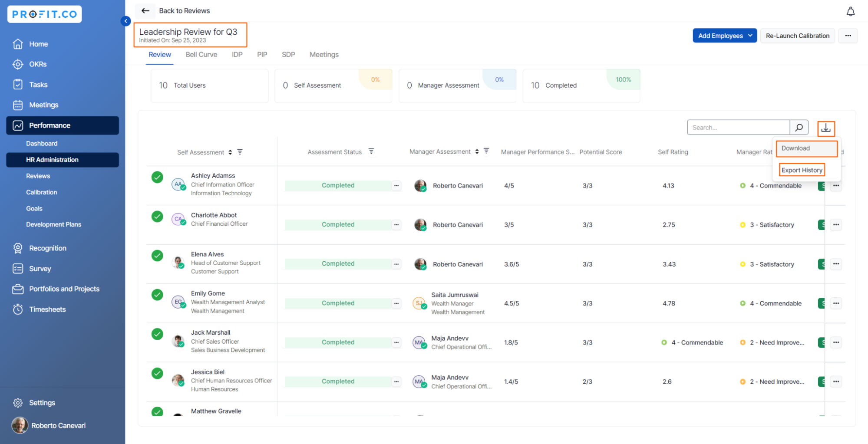Select Export History from the menu
868x444 pixels.
tap(802, 170)
